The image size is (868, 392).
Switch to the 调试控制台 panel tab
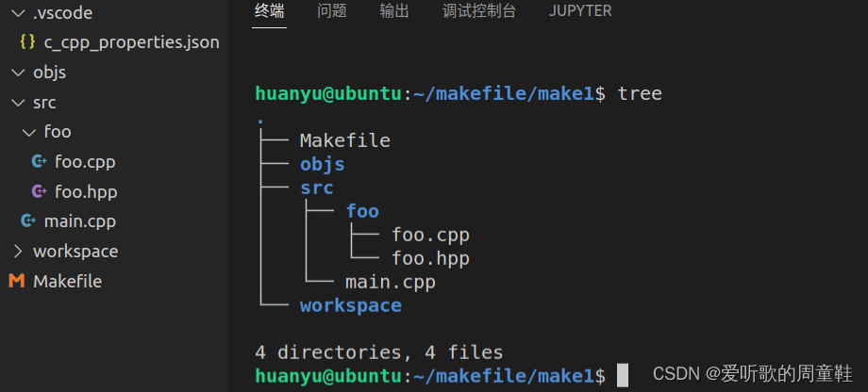tap(479, 11)
